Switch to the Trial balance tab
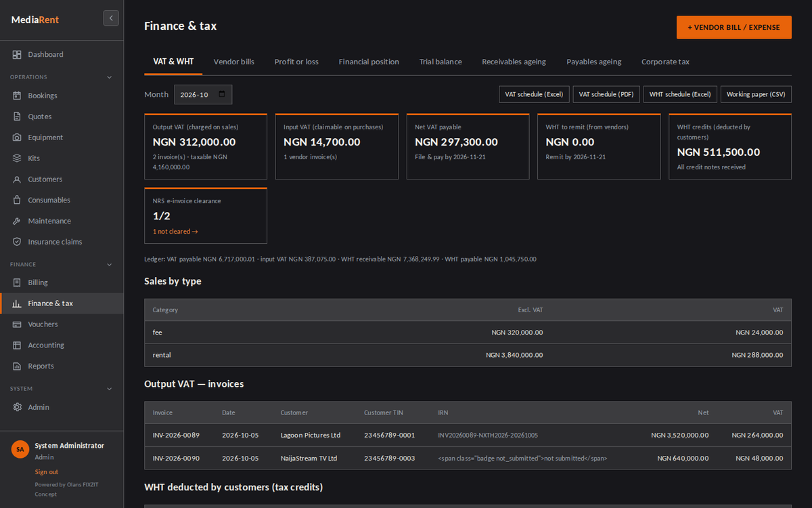 pos(441,62)
